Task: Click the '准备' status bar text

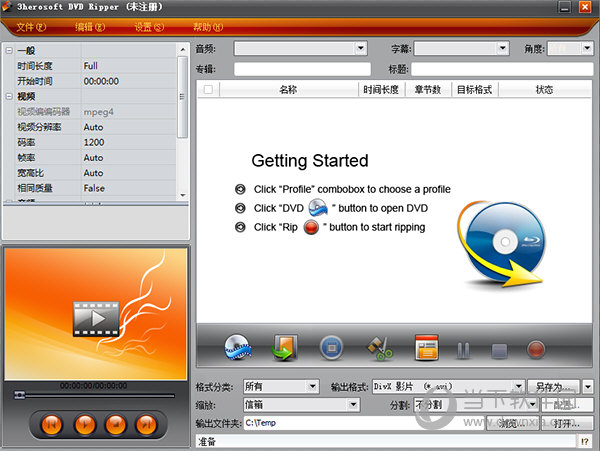Action: coord(207,442)
